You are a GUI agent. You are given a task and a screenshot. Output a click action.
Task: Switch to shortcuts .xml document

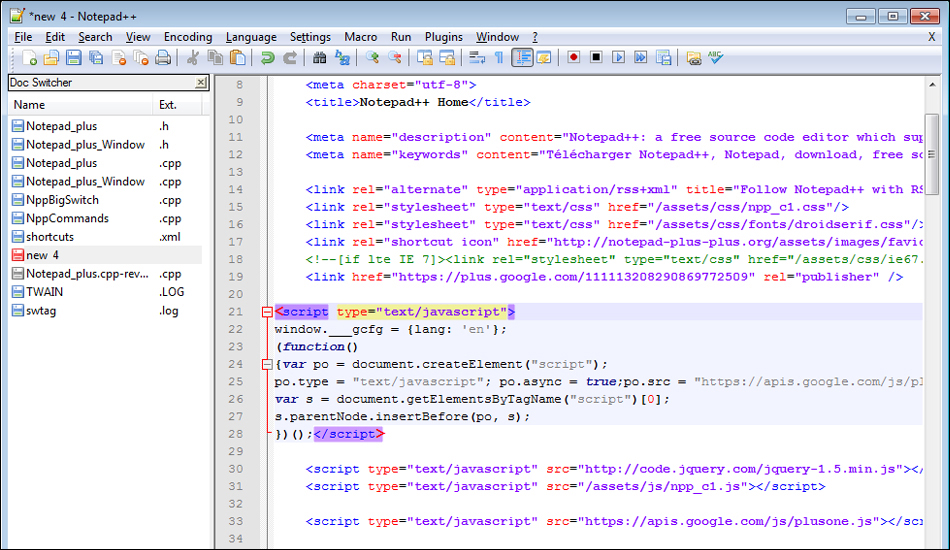105,237
